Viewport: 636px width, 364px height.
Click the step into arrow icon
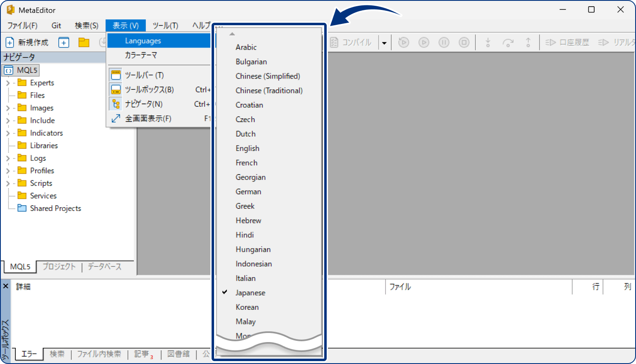coord(488,43)
